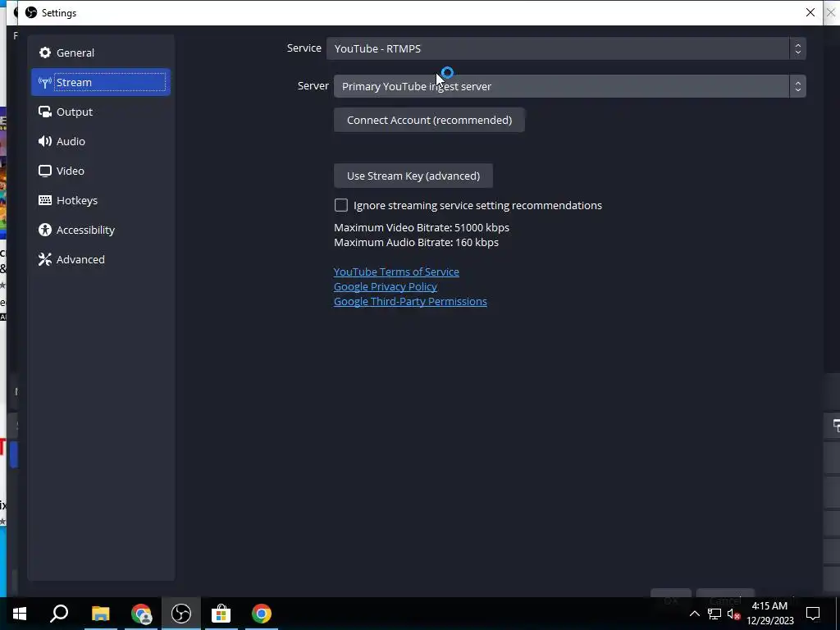Open the network status tray icon
The image size is (840, 630).
714,614
